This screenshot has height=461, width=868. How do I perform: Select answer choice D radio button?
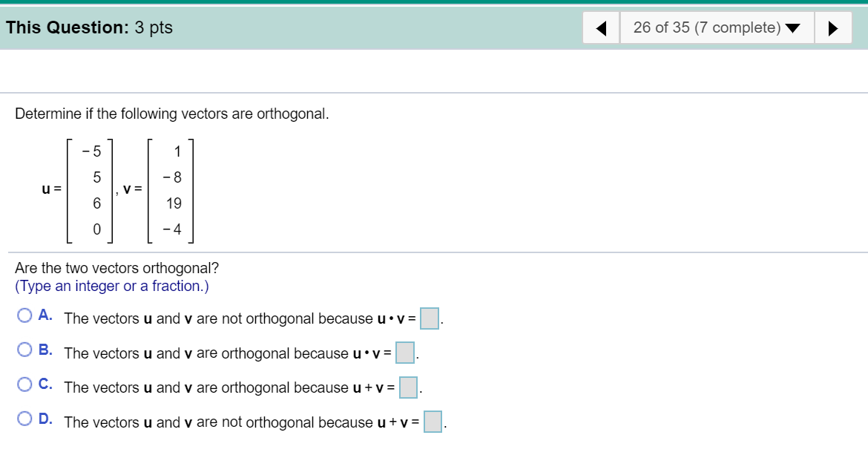pyautogui.click(x=24, y=417)
